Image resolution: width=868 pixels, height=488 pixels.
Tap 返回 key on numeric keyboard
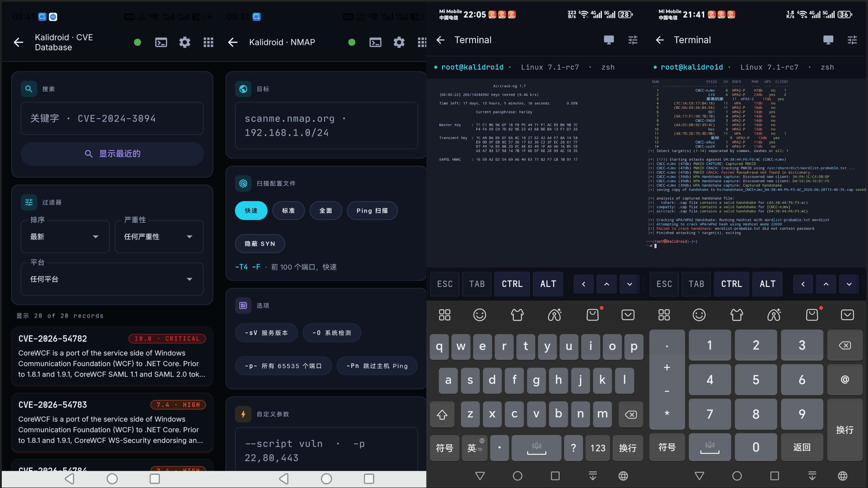tap(801, 447)
